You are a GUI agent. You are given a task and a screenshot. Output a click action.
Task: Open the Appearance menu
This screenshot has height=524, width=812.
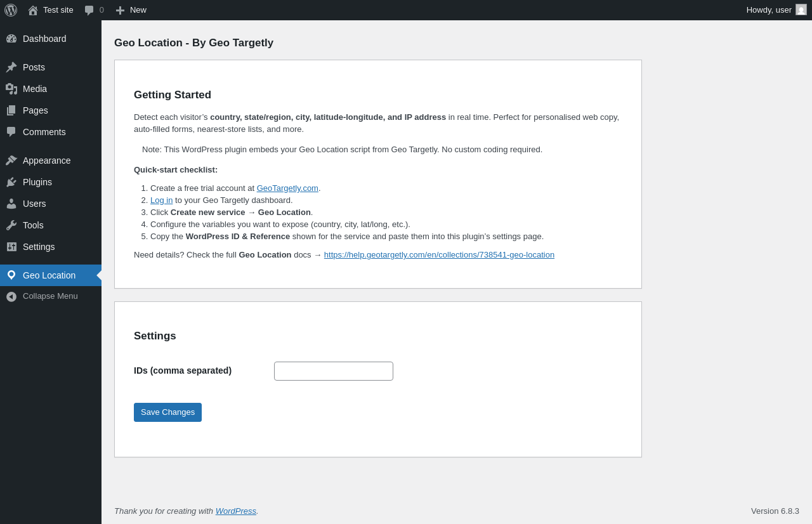[x=51, y=160]
